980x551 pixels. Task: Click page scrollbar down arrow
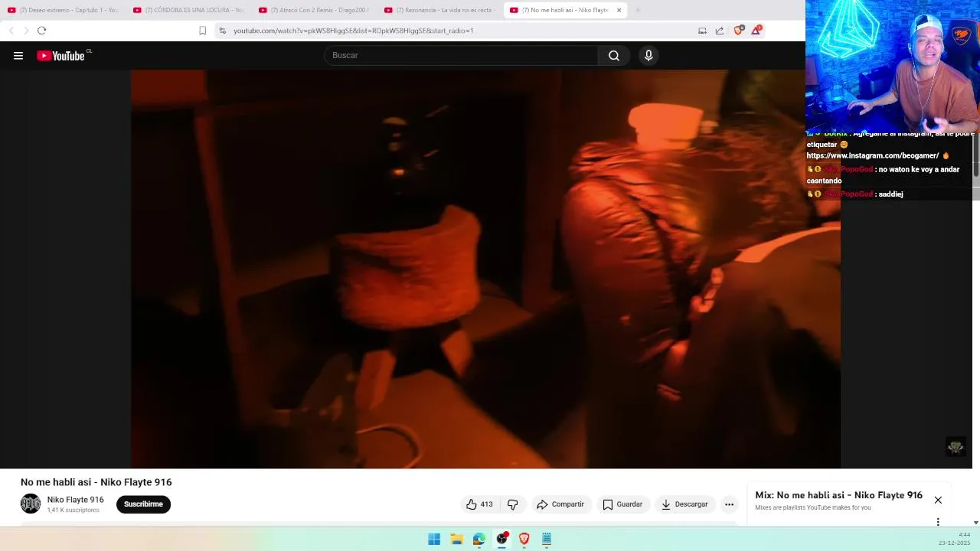(976, 522)
